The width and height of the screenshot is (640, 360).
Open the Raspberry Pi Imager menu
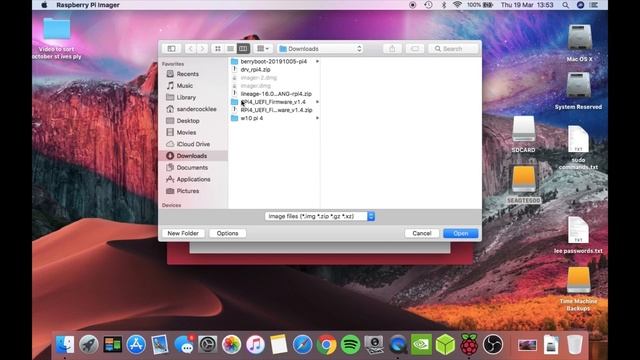pyautogui.click(x=88, y=5)
